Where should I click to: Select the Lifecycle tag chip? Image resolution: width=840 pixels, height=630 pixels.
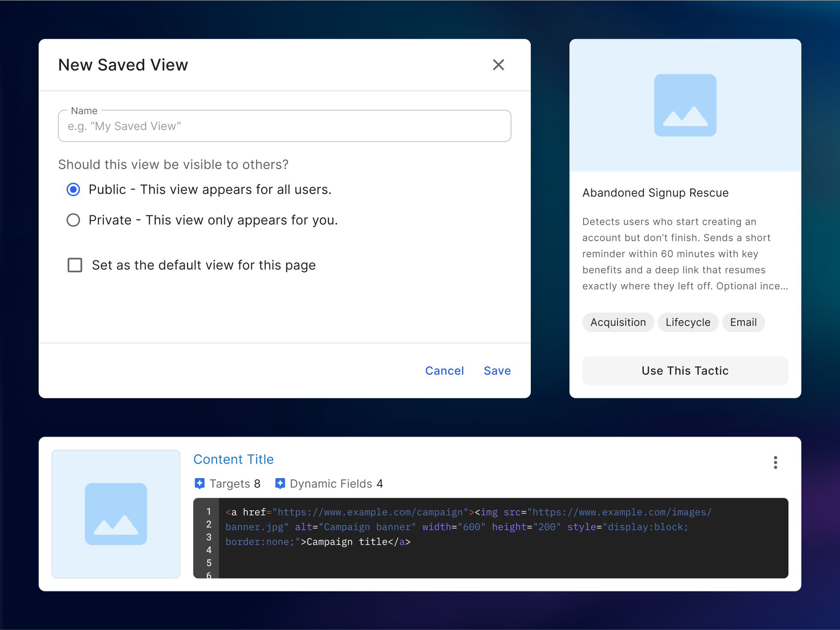[688, 322]
